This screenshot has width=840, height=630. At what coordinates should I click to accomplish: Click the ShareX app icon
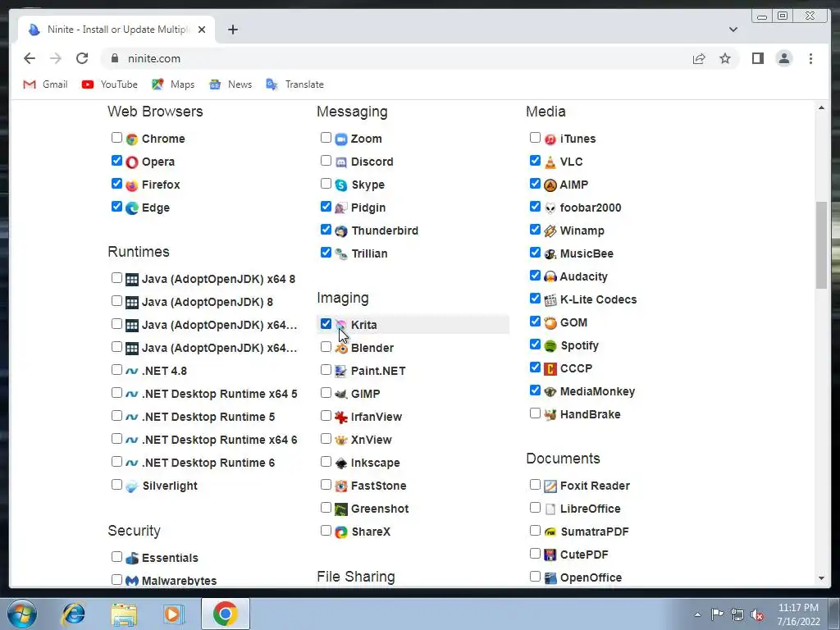click(x=341, y=532)
